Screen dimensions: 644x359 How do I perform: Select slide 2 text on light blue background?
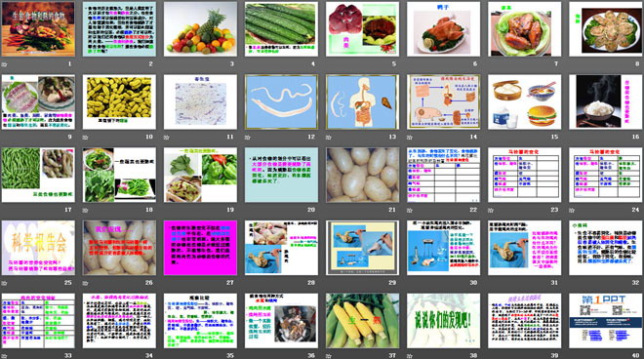(119, 28)
